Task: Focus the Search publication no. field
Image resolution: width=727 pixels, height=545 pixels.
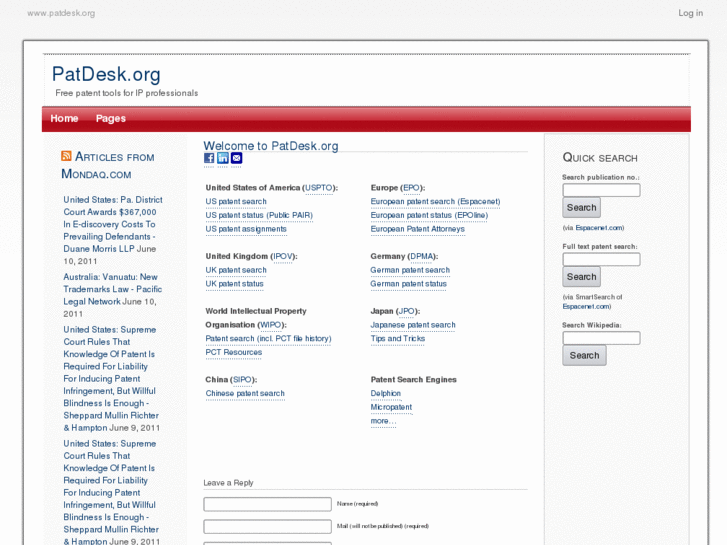Action: (601, 190)
